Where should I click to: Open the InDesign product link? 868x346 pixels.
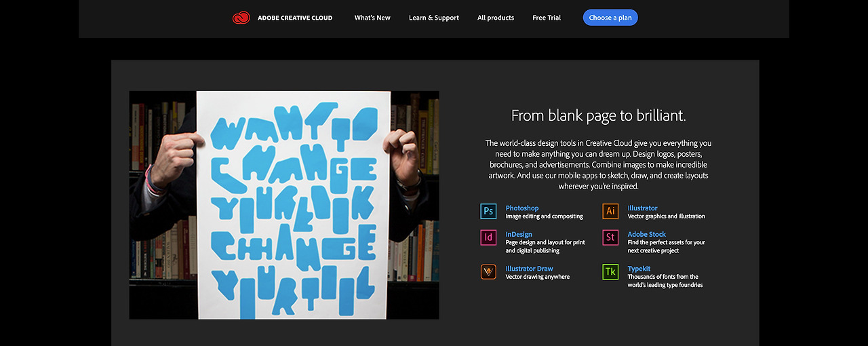pyautogui.click(x=519, y=234)
